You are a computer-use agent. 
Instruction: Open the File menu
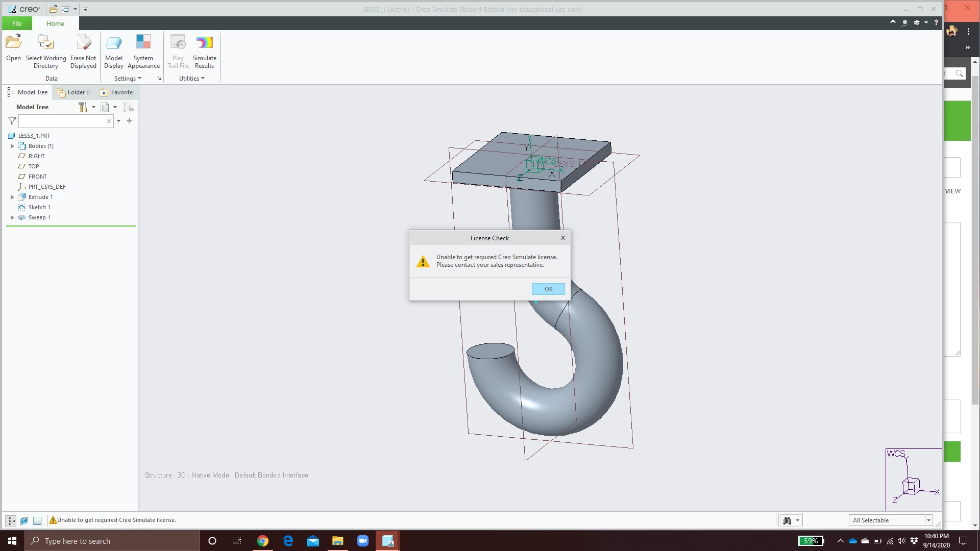pos(17,23)
